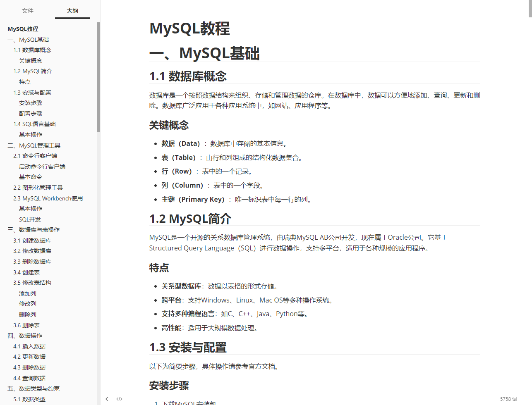The height and width of the screenshot is (405, 532).
Task: Select 启动命令行客户端 in outline
Action: tap(42, 167)
